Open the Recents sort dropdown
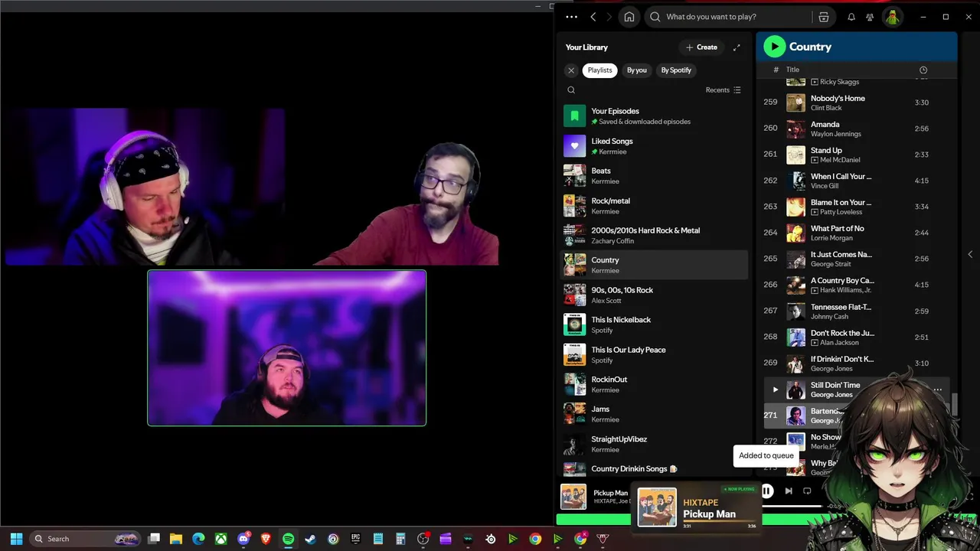This screenshot has width=980, height=551. tap(724, 90)
